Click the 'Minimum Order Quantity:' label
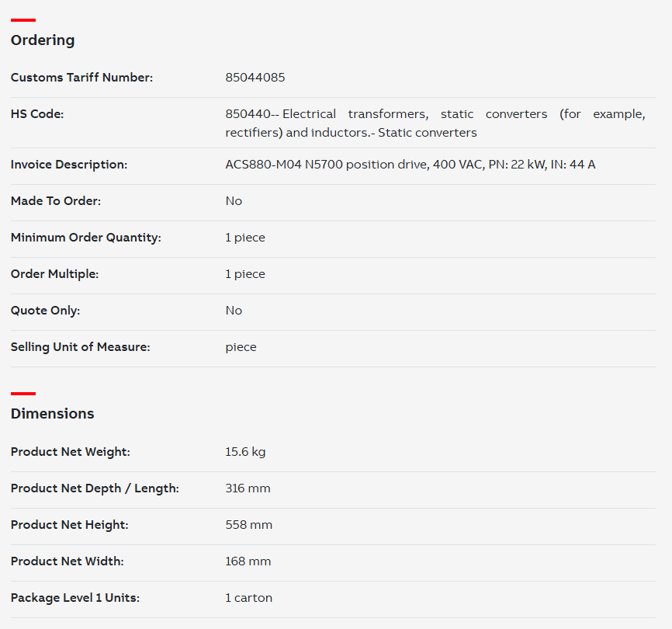This screenshot has height=629, width=672. tap(85, 237)
